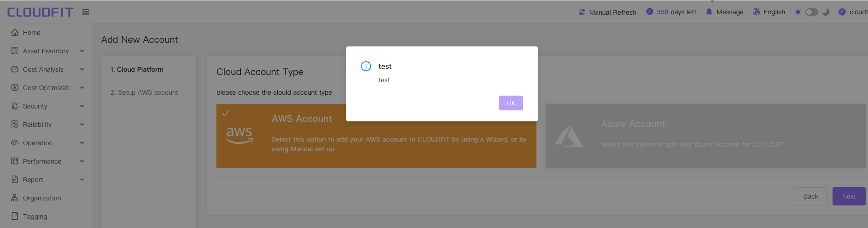Open the Setup AWS account step
Image resolution: width=868 pixels, height=228 pixels.
coord(144,92)
